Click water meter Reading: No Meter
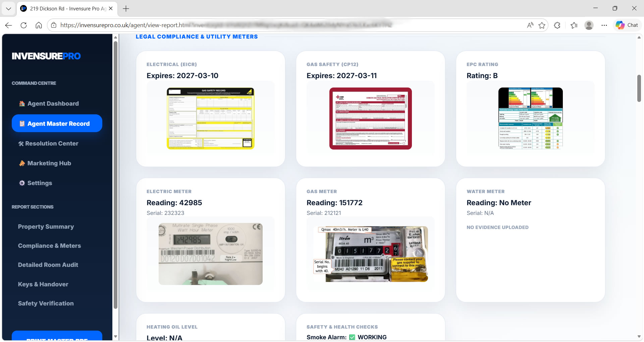644x342 pixels. pos(499,203)
